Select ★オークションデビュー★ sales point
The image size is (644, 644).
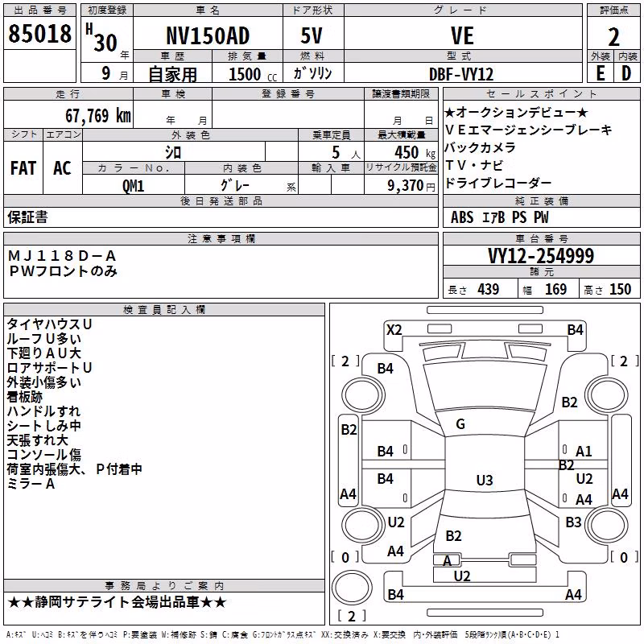(516, 112)
